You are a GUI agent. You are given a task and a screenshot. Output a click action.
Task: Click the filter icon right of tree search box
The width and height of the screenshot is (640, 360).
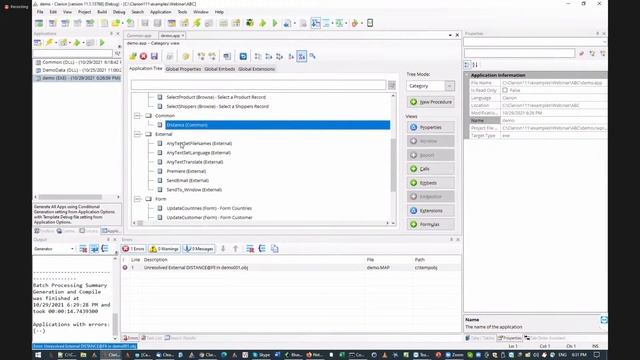392,85
